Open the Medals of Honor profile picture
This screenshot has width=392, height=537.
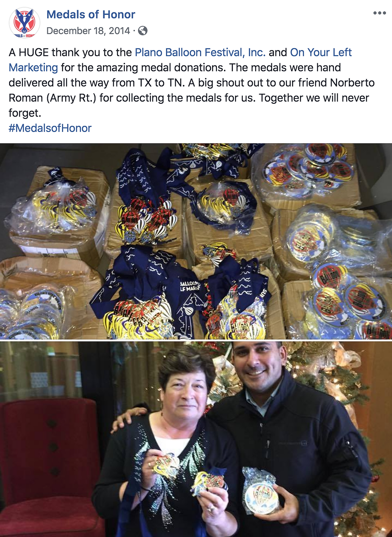(24, 22)
